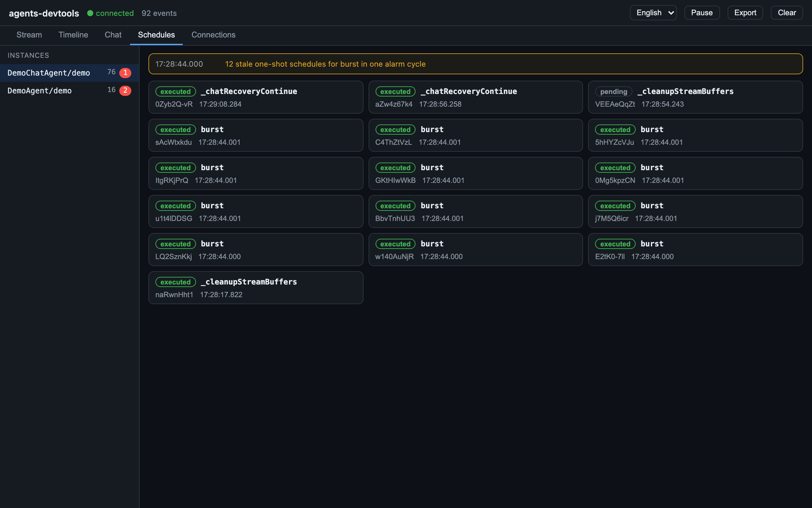812x508 pixels.
Task: Open the Chat tab
Action: pos(113,35)
